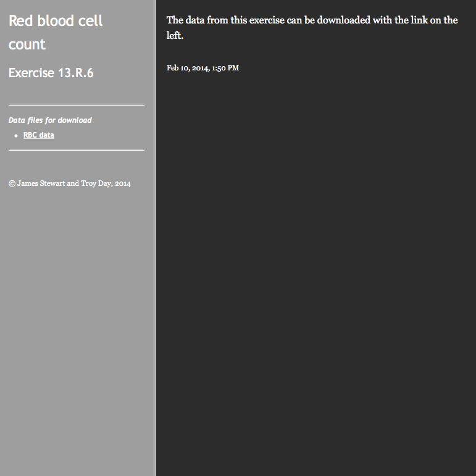Viewport: 476px width, 476px height.
Task: Select the word "count" in the heading
Action: [27, 44]
